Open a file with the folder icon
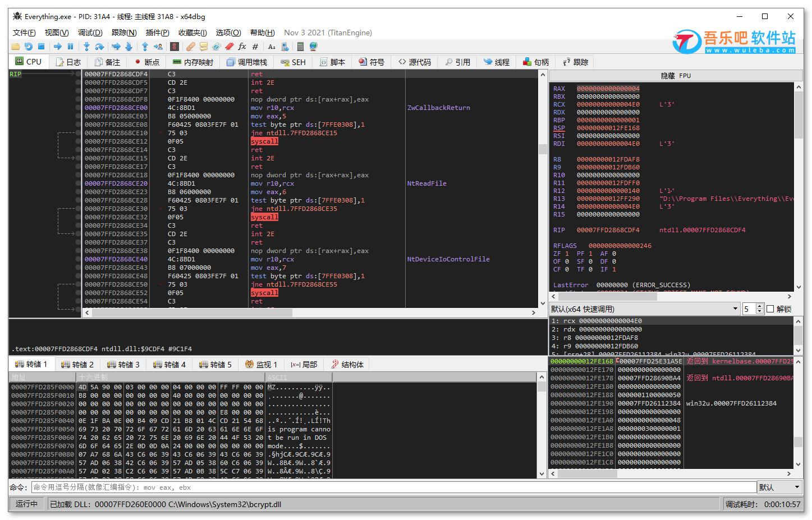Image resolution: width=812 pixels, height=520 pixels. [x=16, y=47]
